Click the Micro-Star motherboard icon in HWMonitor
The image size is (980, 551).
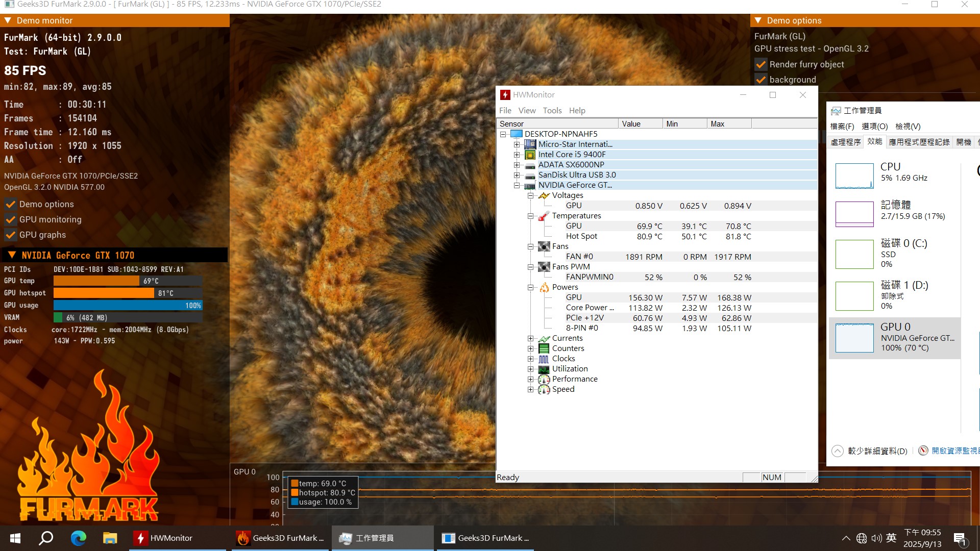[530, 144]
